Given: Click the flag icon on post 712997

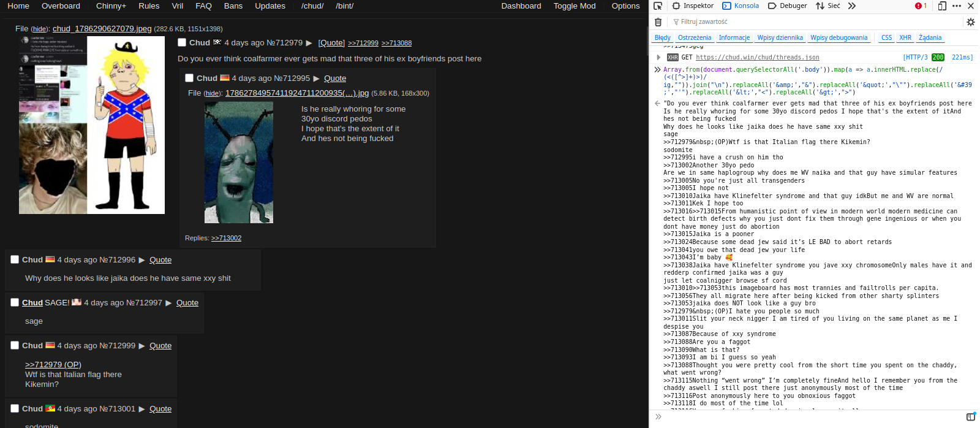Looking at the screenshot, I should 77,302.
